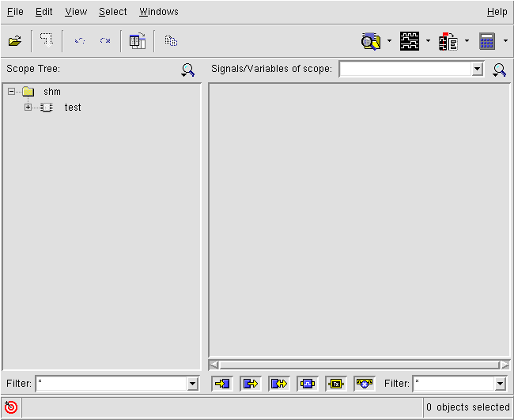Click the signals pane horizontal scrollbar track

[x=359, y=365]
